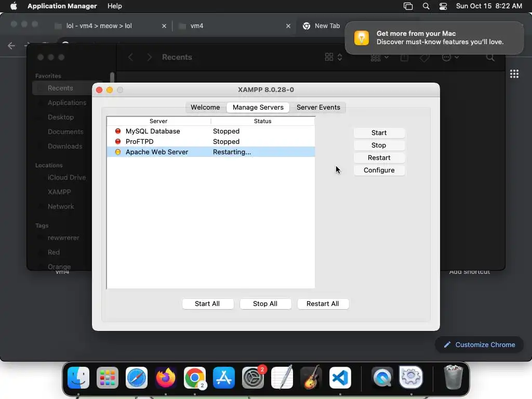The height and width of the screenshot is (399, 532).
Task: Click the Stop All button
Action: pyautogui.click(x=265, y=303)
